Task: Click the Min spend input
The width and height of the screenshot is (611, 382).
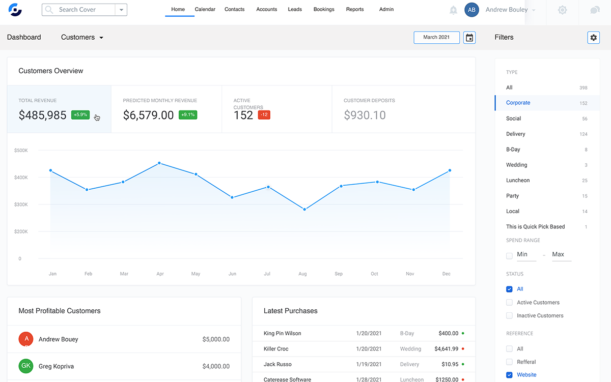Action: [x=526, y=255]
